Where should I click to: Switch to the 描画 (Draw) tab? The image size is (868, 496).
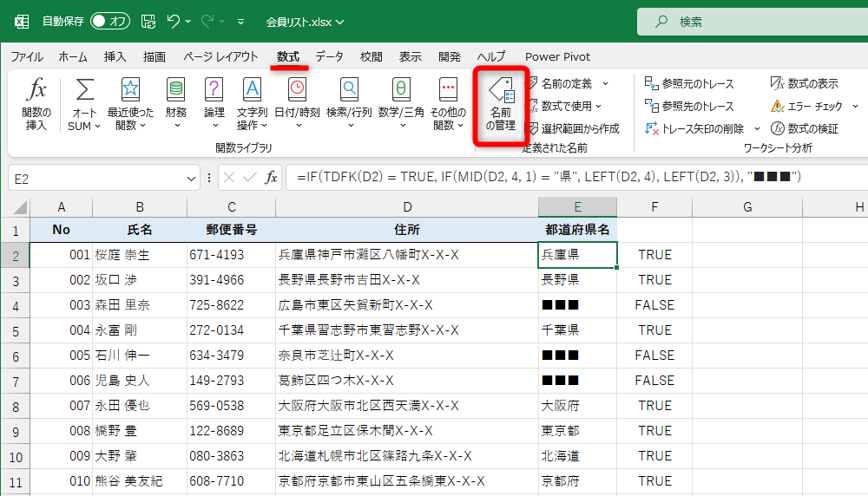coord(154,56)
